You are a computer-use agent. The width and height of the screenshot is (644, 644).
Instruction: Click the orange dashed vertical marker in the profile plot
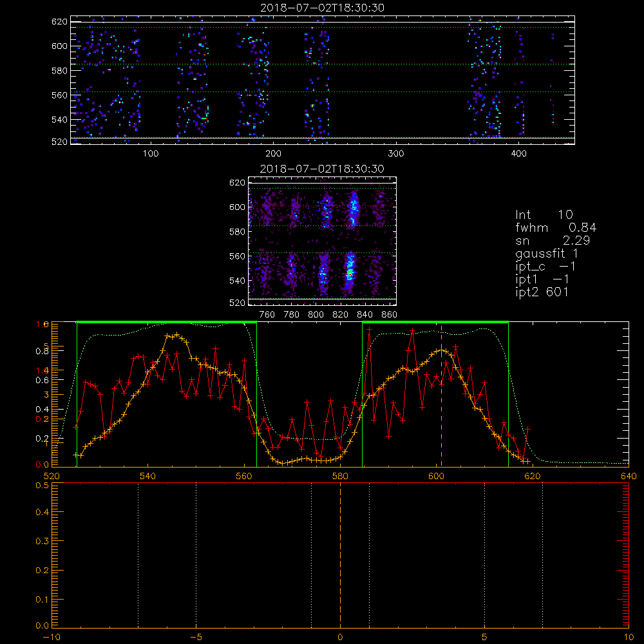[x=442, y=395]
